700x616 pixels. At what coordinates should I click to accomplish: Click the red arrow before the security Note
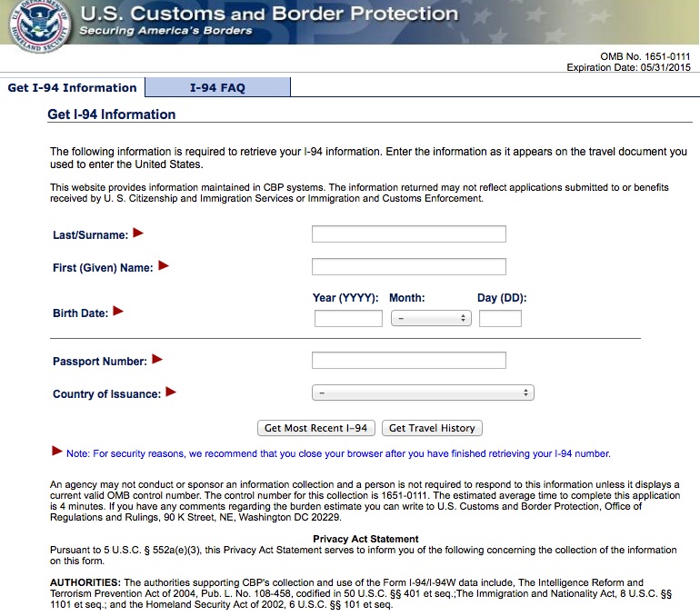point(57,451)
